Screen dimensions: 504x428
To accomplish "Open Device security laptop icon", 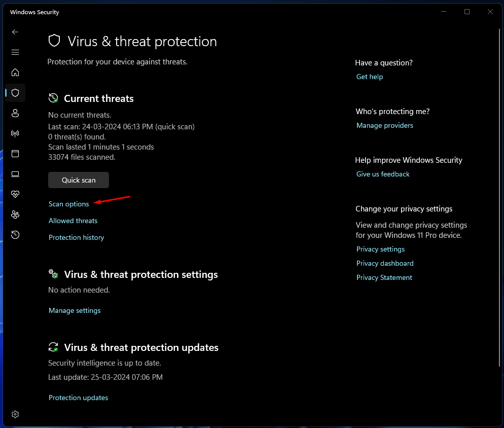I will coord(15,174).
